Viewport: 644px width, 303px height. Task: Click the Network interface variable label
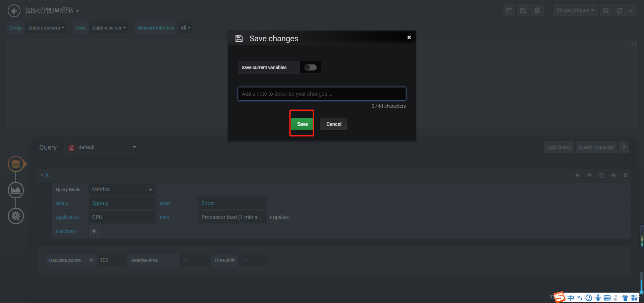[x=156, y=28]
